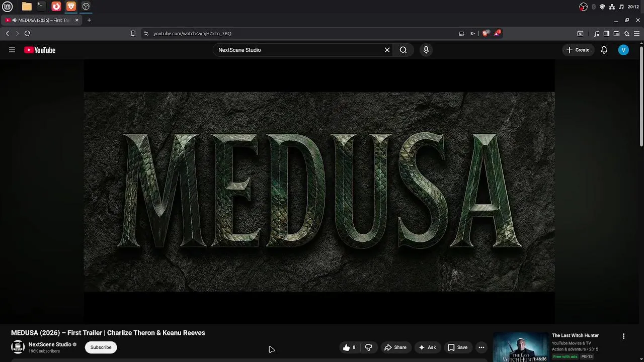Screen dimensions: 644x362
Task: Click the page vertical scrollbar
Action: pyautogui.click(x=641, y=96)
